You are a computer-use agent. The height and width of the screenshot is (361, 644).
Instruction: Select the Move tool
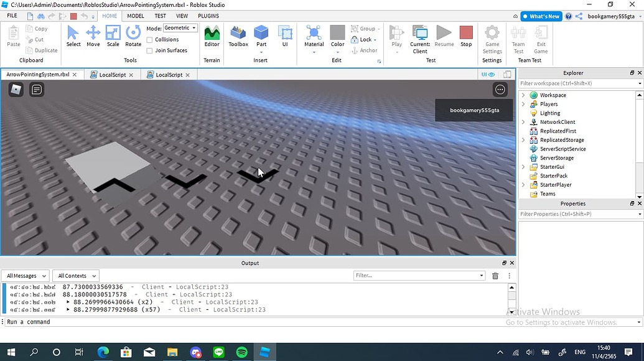93,39
